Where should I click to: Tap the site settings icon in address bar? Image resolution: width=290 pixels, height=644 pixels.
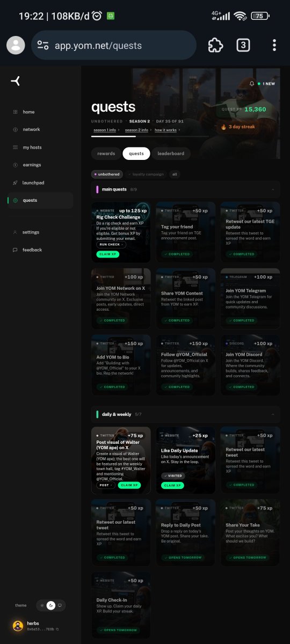point(43,46)
